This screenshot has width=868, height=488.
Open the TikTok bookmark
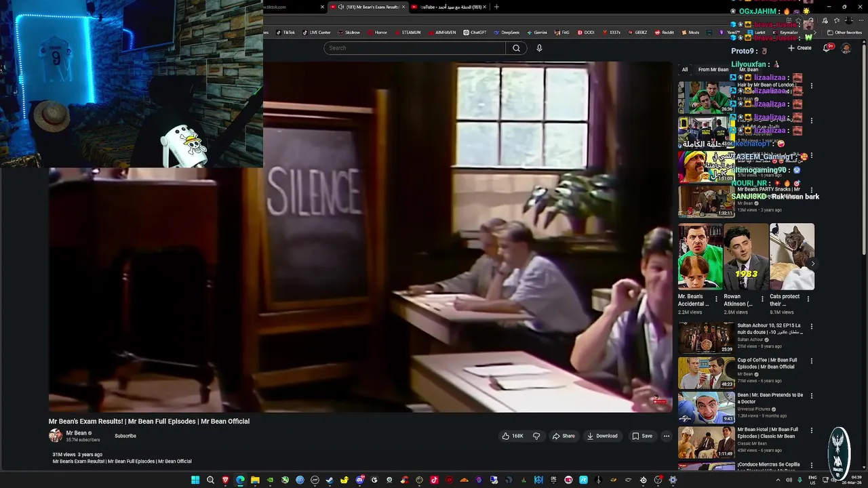point(285,32)
